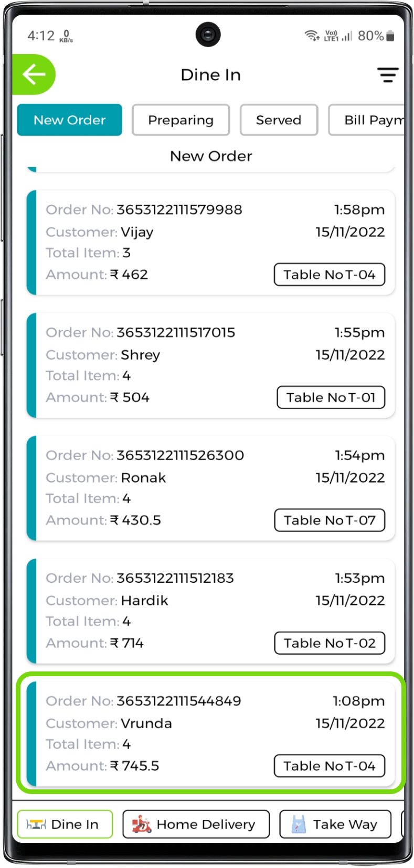Image resolution: width=414 pixels, height=868 pixels.
Task: Select the New Order tab
Action: coord(70,120)
